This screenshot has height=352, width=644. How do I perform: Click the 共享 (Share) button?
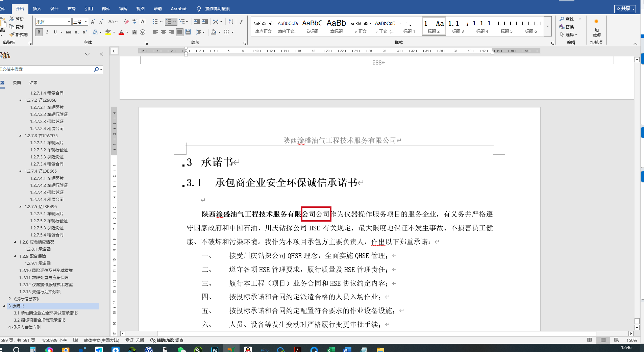[625, 9]
